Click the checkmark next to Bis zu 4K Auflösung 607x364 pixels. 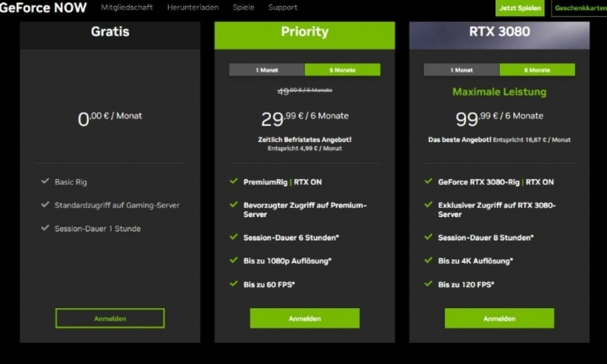tap(428, 260)
